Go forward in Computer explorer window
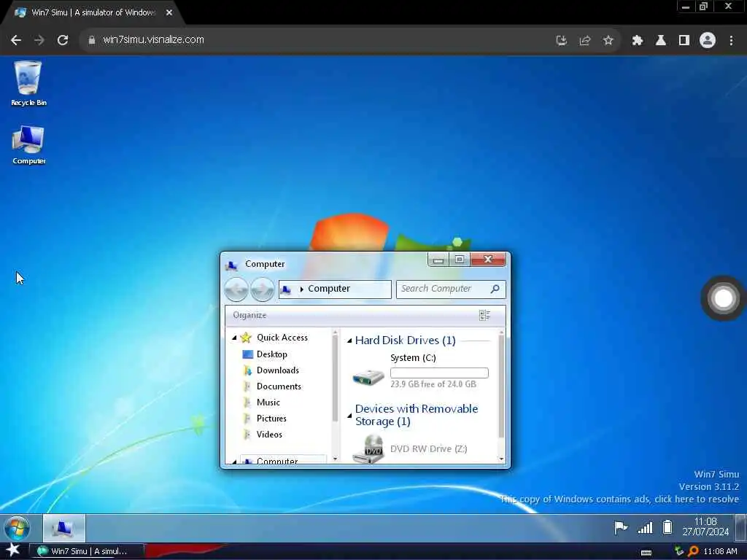This screenshot has height=560, width=747. pyautogui.click(x=262, y=289)
